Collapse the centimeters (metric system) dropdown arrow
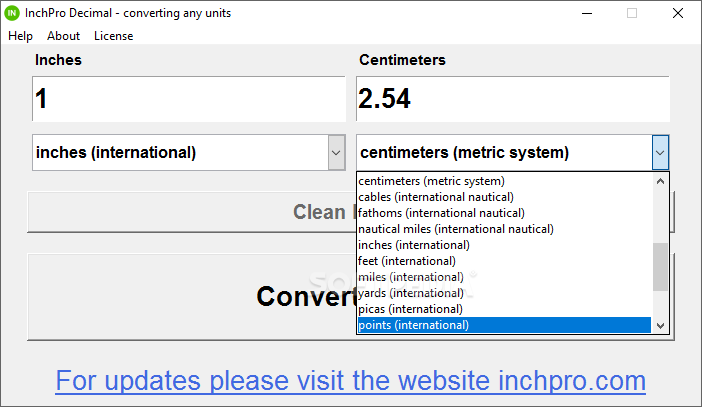Viewport: 702px width, 407px height. pos(660,153)
